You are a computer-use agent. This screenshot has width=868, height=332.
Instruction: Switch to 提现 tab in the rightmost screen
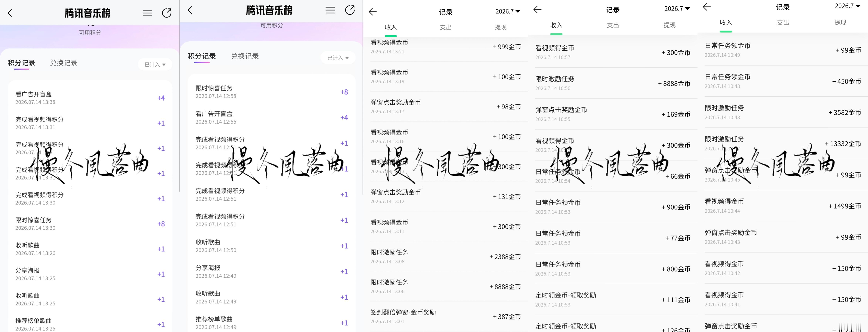pyautogui.click(x=840, y=23)
